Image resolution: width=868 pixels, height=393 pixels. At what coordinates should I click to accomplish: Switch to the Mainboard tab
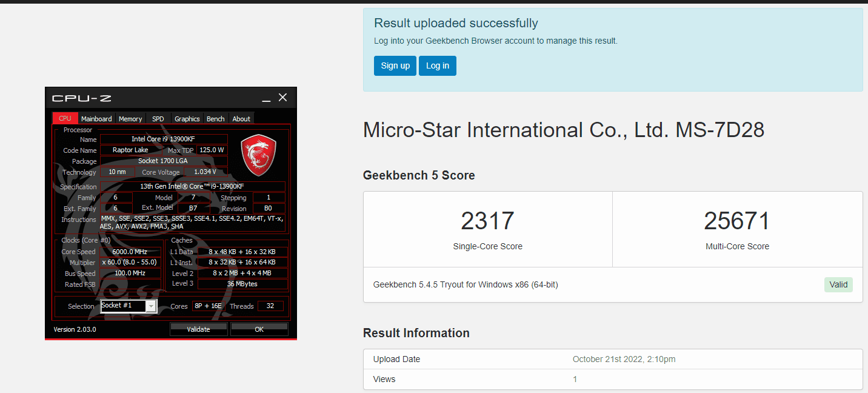click(x=97, y=118)
